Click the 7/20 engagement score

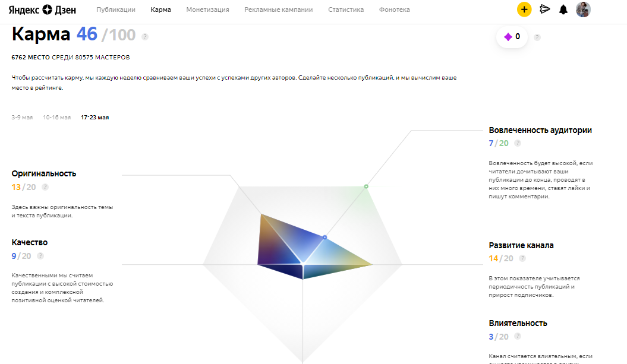point(499,144)
